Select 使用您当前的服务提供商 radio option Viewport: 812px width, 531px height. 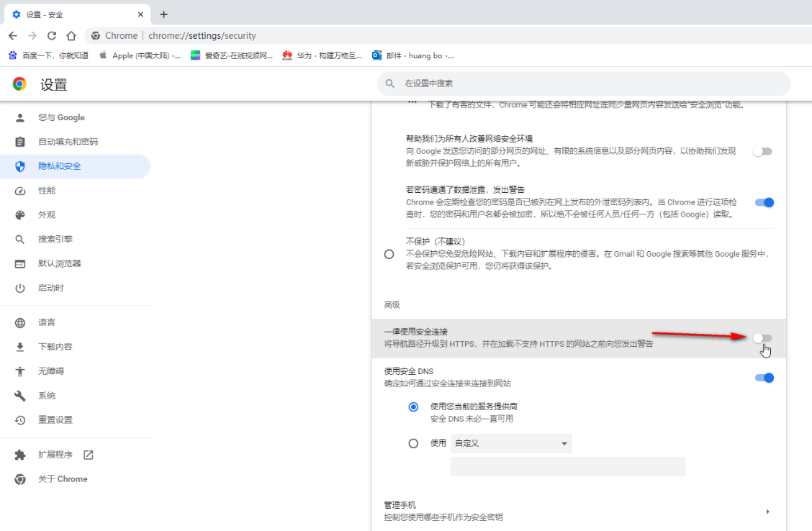coord(413,407)
